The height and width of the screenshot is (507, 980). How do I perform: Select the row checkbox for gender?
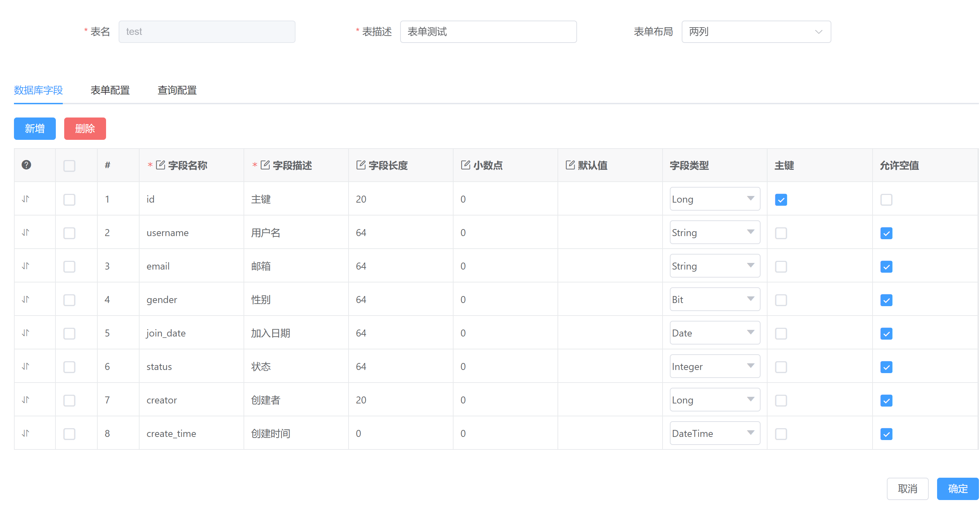point(69,300)
